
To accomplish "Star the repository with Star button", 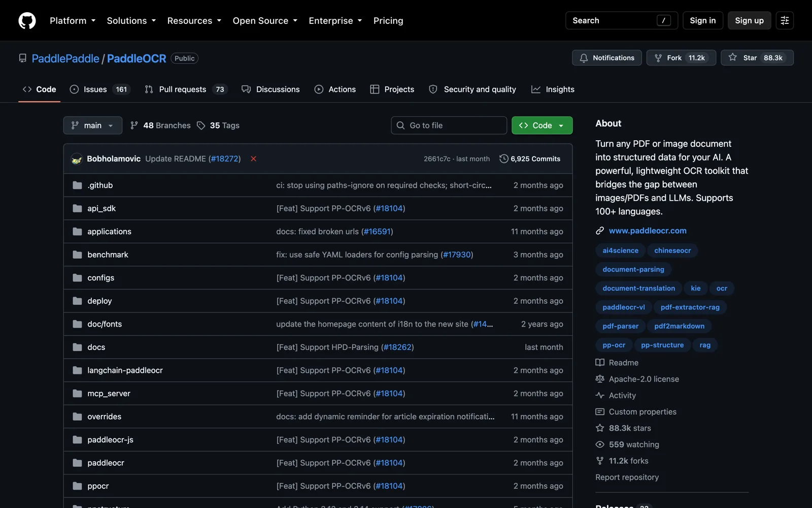I will tap(757, 58).
